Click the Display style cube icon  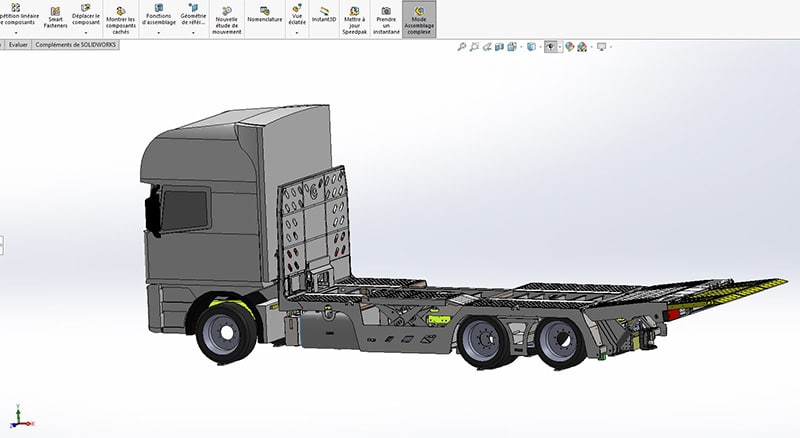tap(531, 47)
